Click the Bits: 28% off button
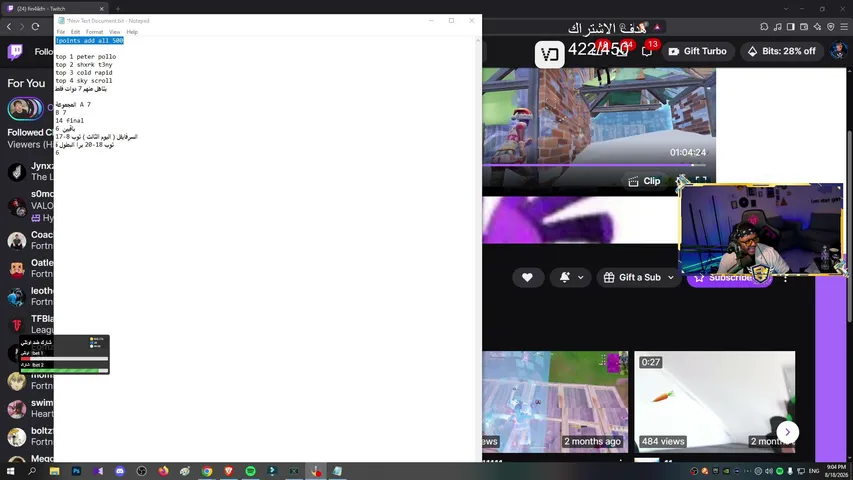 click(x=782, y=51)
